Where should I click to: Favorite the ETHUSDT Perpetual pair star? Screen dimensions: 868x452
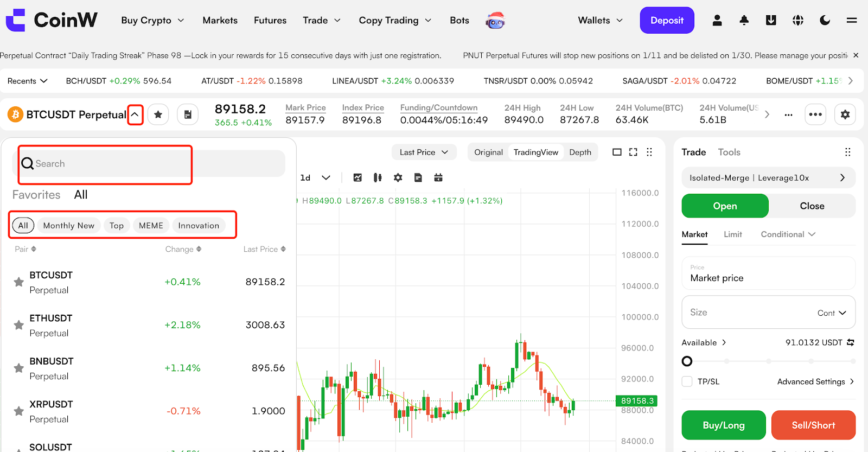[18, 325]
